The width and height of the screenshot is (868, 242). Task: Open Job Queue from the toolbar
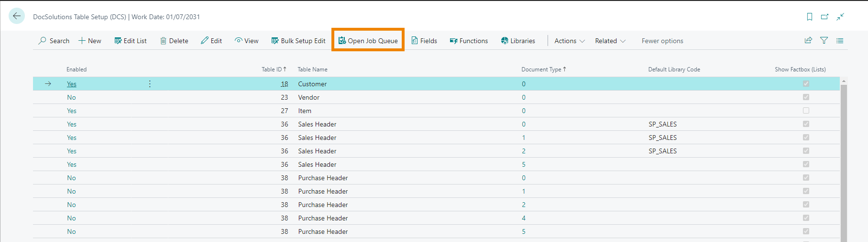[368, 41]
